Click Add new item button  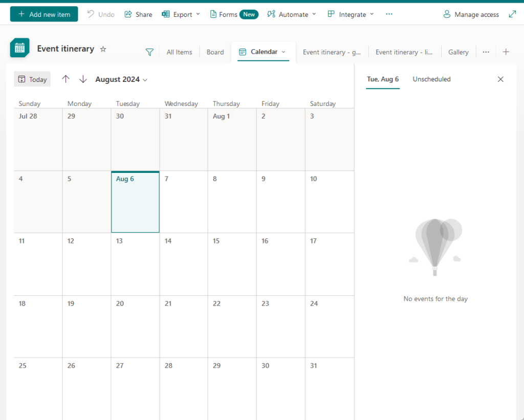tap(44, 14)
